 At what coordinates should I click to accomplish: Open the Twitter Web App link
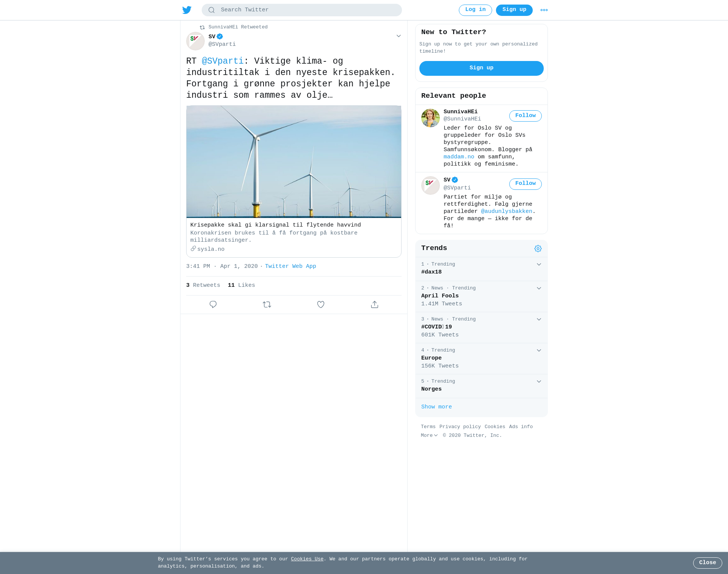pos(290,266)
